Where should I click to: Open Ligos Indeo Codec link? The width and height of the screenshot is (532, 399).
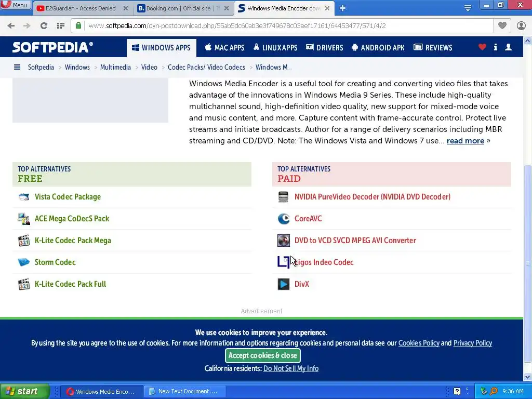324,262
